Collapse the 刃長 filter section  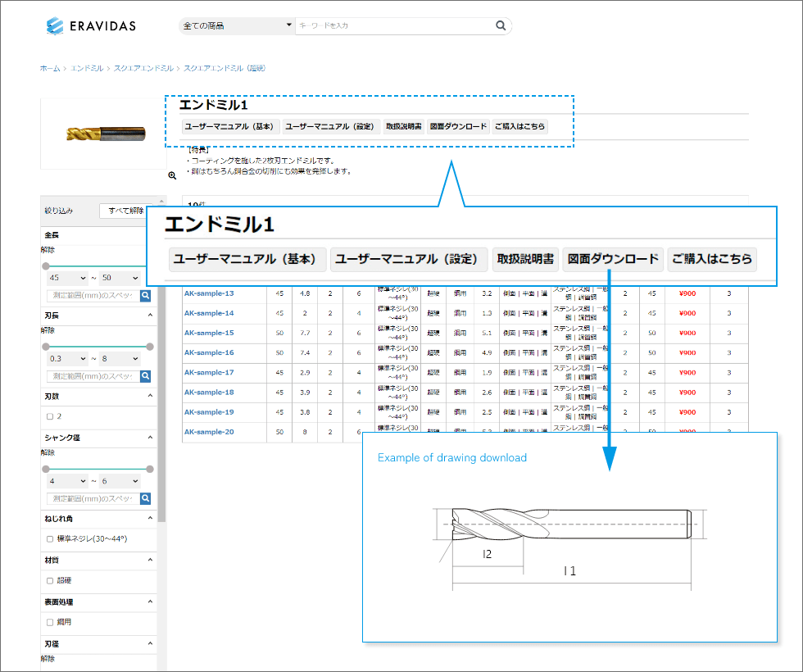pos(150,315)
